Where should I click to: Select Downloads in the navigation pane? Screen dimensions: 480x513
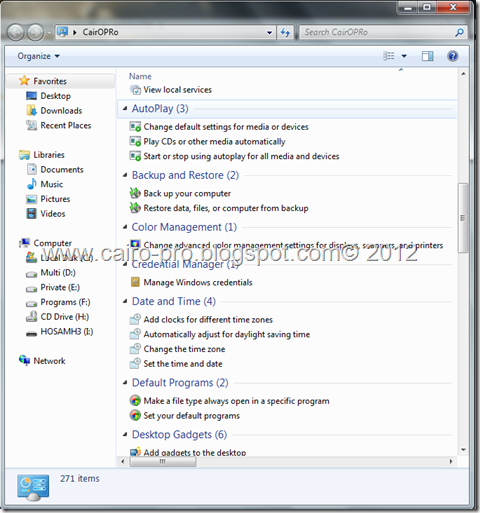61,111
